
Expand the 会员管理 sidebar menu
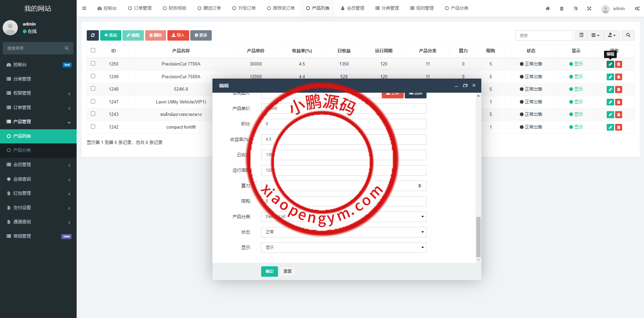[x=38, y=165]
